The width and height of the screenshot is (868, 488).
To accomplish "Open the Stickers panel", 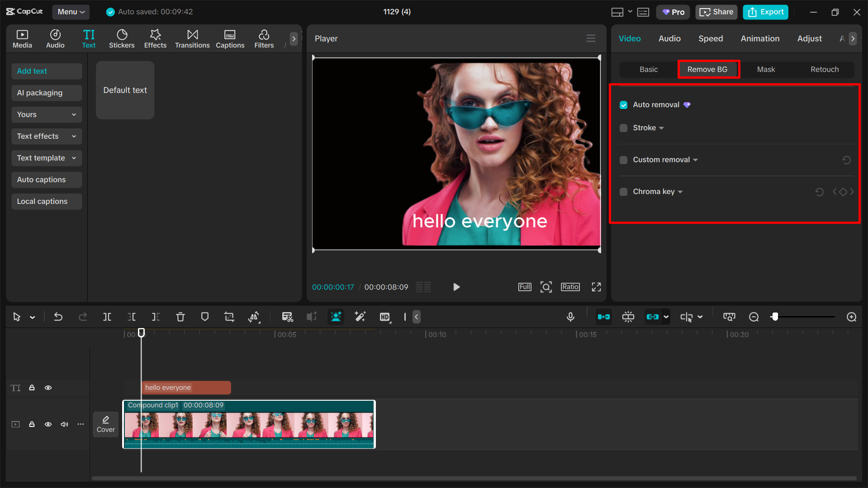I will (122, 38).
